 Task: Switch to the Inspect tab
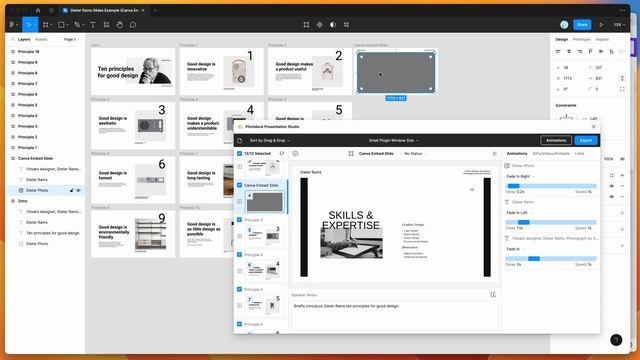[602, 40]
